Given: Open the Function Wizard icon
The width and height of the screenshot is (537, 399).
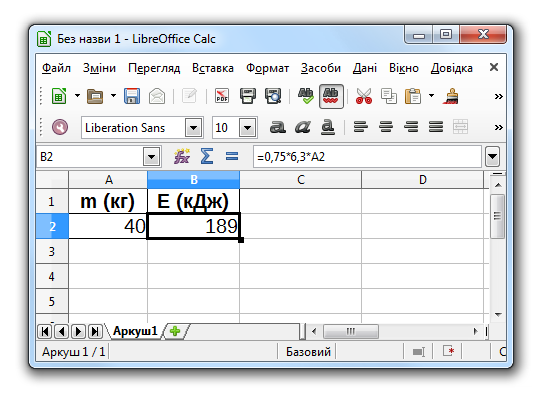Looking at the screenshot, I should point(182,157).
